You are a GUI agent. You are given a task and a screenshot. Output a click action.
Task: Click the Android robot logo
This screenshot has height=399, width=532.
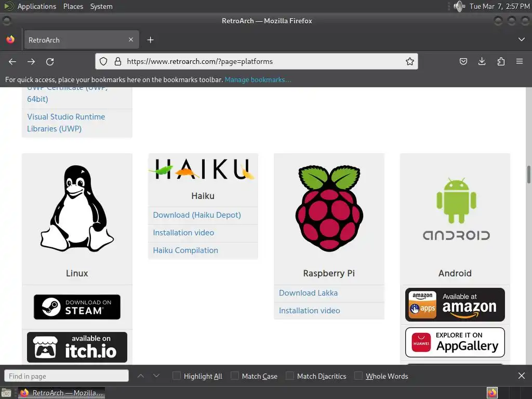point(456,208)
